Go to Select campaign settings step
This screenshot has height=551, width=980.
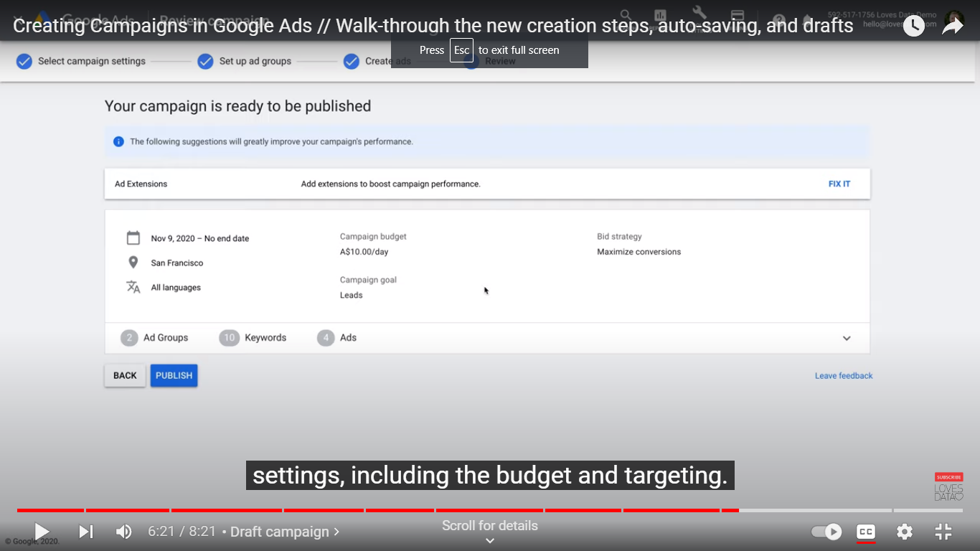tap(81, 61)
